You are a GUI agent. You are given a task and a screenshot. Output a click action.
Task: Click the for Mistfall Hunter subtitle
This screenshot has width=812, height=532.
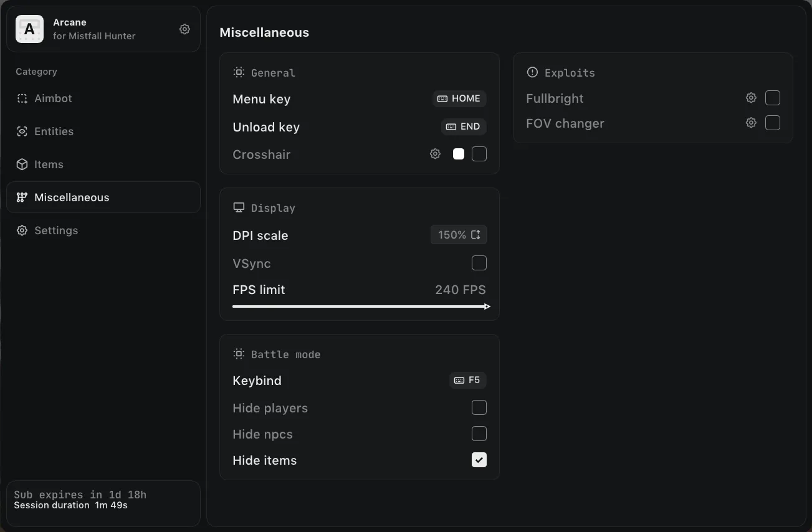click(94, 36)
